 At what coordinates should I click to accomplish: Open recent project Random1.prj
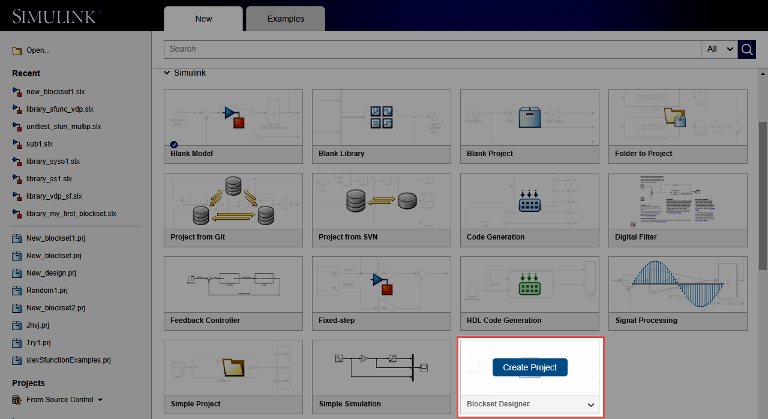[x=47, y=291]
